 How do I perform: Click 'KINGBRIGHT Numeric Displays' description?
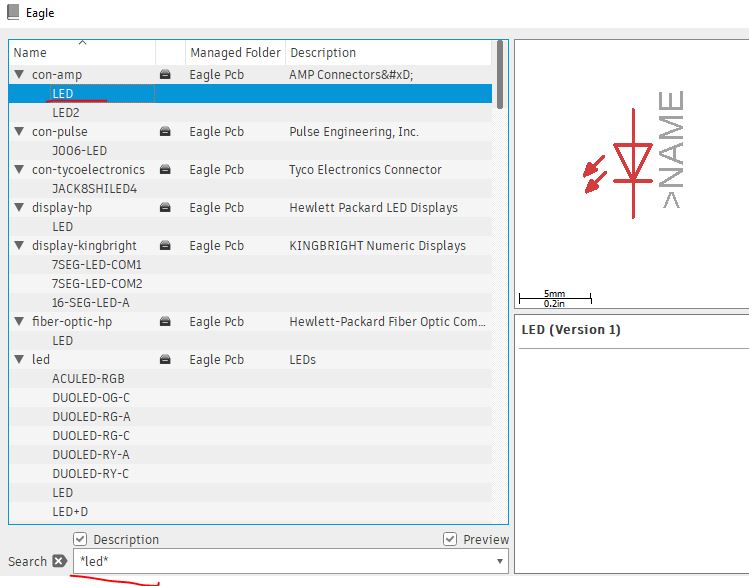point(377,245)
